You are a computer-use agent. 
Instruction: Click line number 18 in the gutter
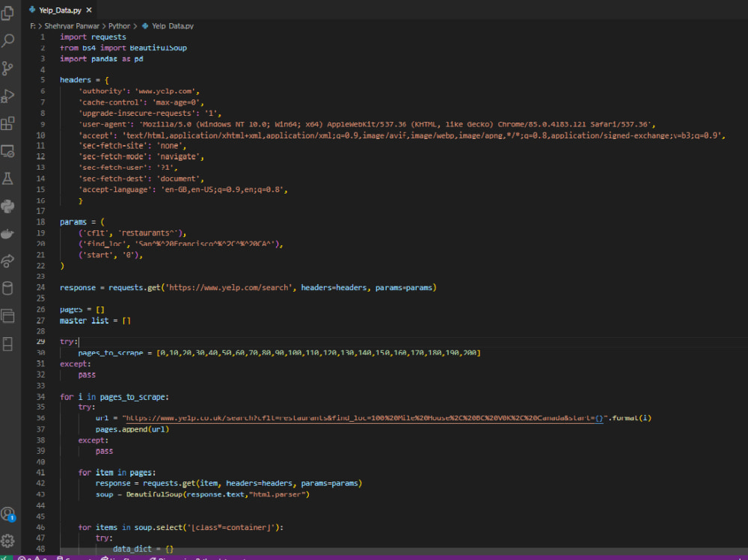pyautogui.click(x=40, y=222)
